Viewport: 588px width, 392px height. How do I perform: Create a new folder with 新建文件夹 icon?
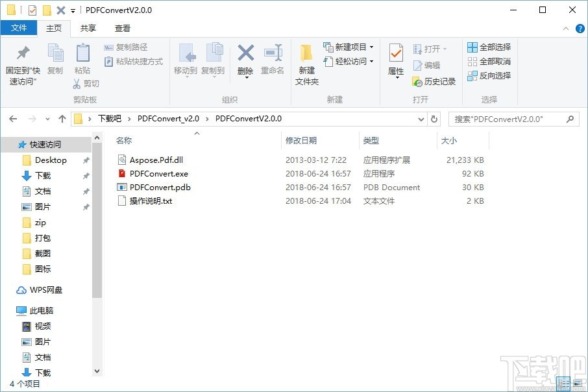pos(306,65)
